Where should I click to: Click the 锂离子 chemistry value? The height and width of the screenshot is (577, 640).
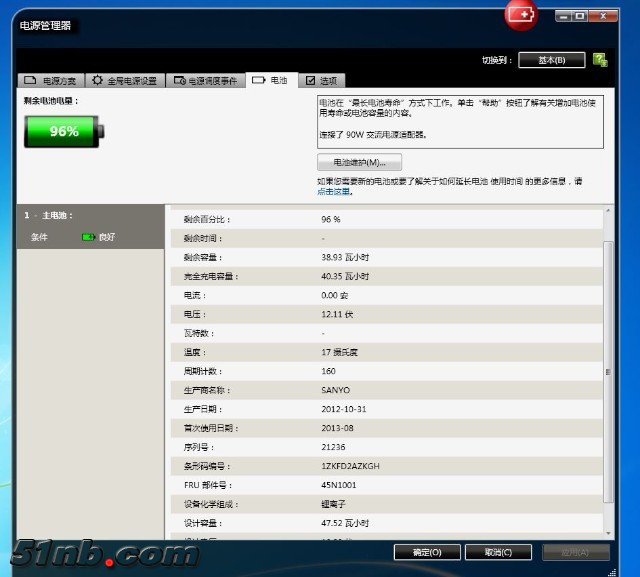click(333, 504)
